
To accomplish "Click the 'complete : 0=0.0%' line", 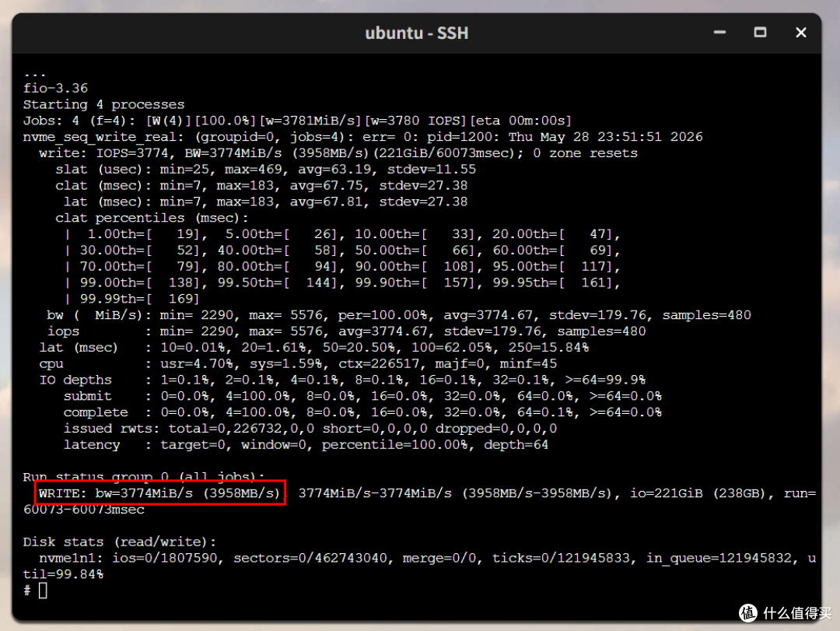I will click(x=362, y=412).
